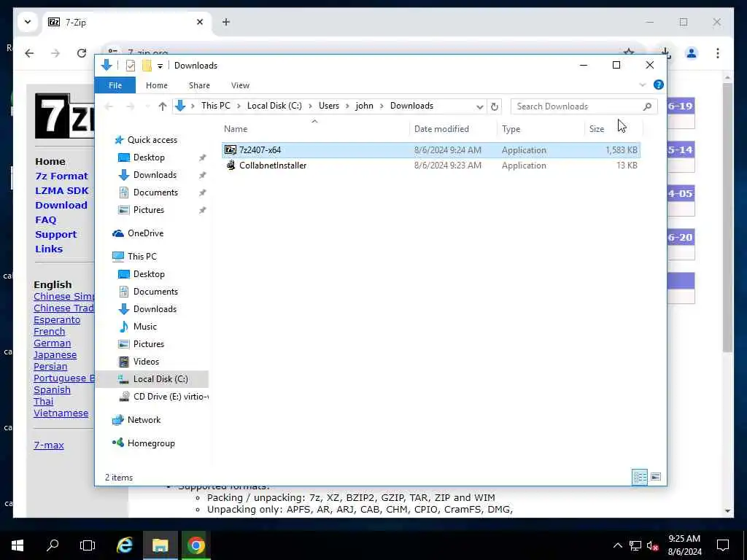Click the muted volume tray icon
Viewport: 747px width, 560px height.
[652, 545]
